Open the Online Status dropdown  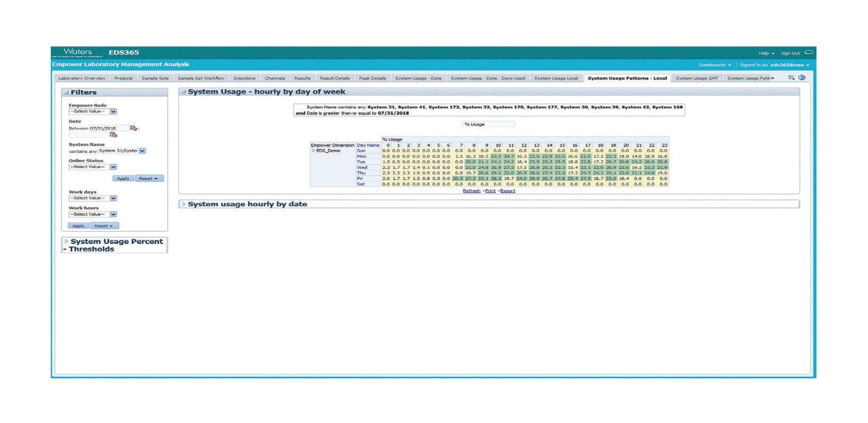pyautogui.click(x=113, y=167)
